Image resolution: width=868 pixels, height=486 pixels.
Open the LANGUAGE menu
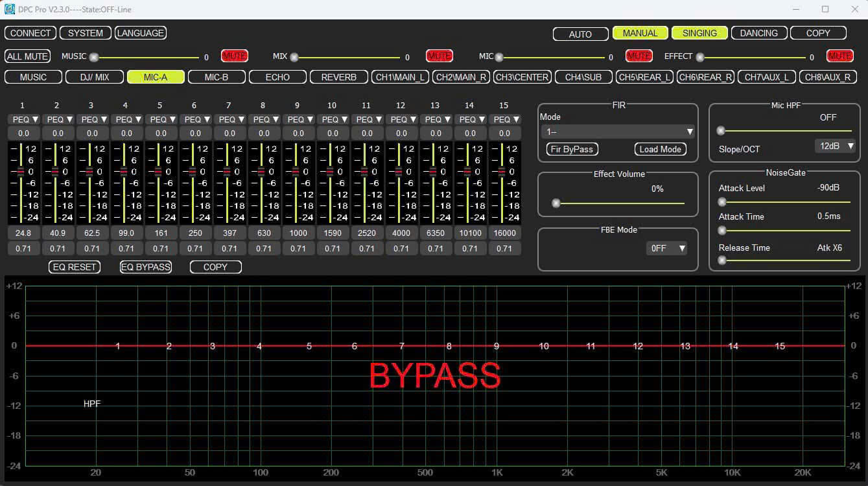(141, 33)
